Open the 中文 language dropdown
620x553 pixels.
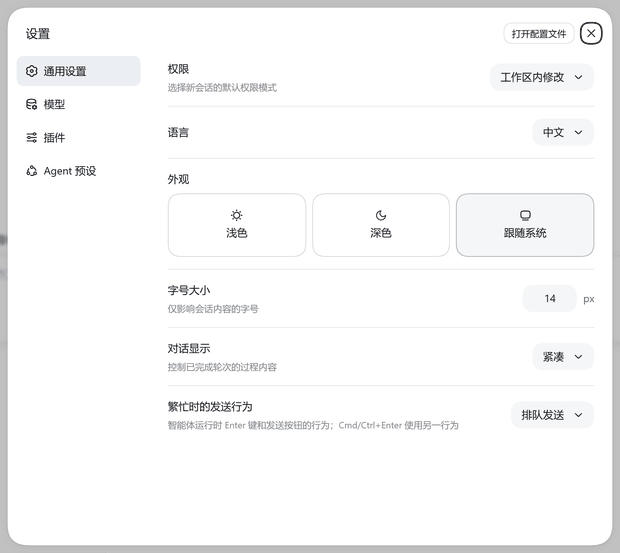563,132
